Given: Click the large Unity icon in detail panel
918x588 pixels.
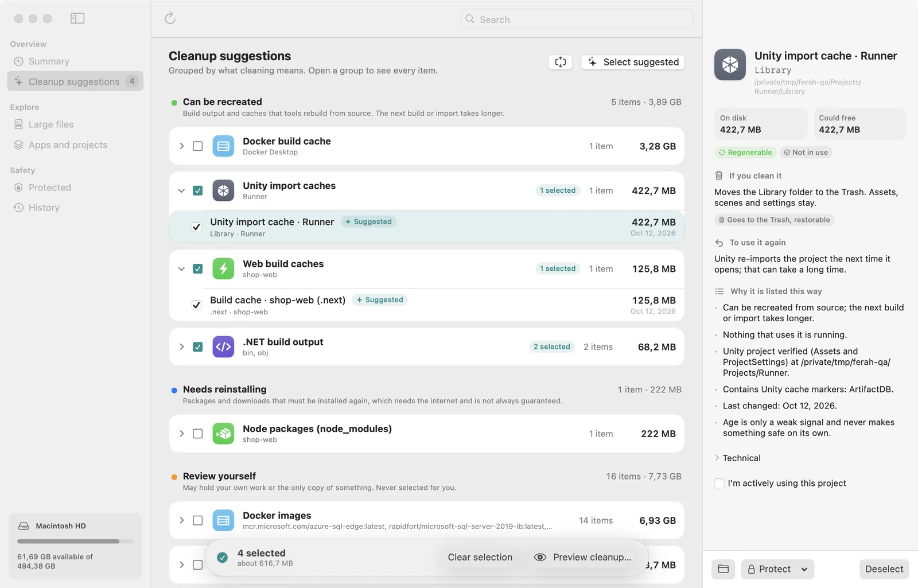Looking at the screenshot, I should 730,64.
